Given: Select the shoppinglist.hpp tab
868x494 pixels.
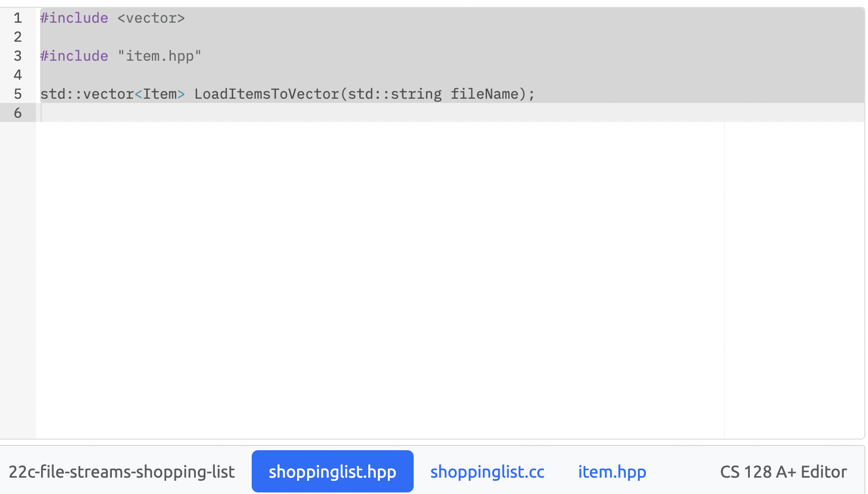Looking at the screenshot, I should click(x=332, y=471).
